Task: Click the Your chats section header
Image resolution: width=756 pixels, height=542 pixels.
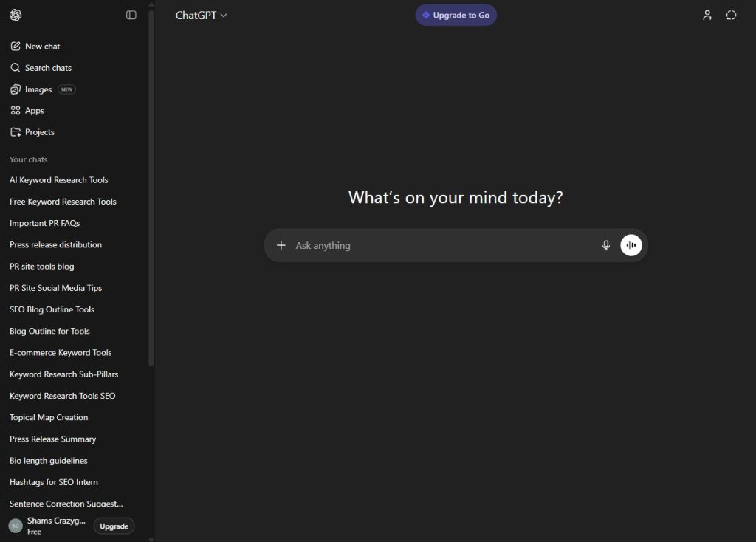Action: [29, 159]
